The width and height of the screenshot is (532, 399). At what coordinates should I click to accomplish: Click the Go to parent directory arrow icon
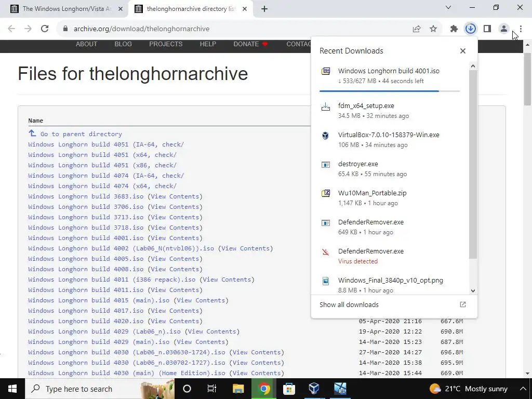(x=32, y=134)
